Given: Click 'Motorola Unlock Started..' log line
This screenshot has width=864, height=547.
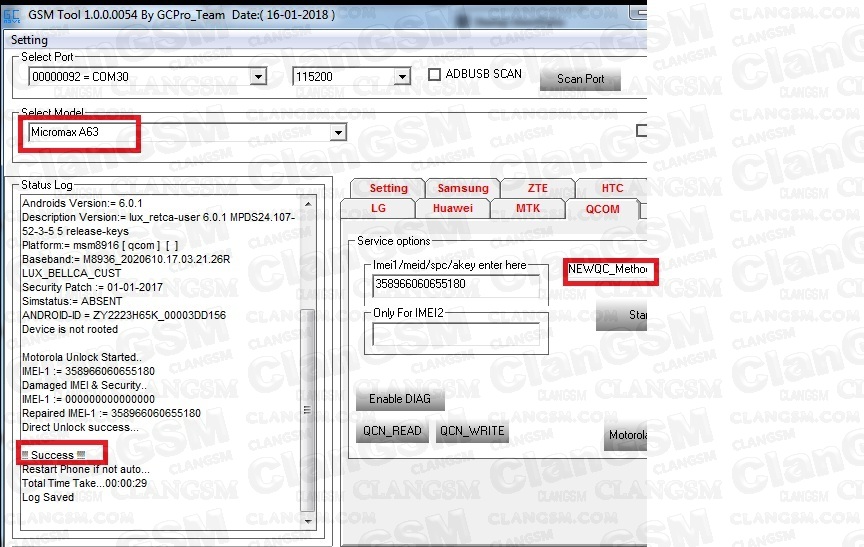Looking at the screenshot, I should pyautogui.click(x=82, y=357).
